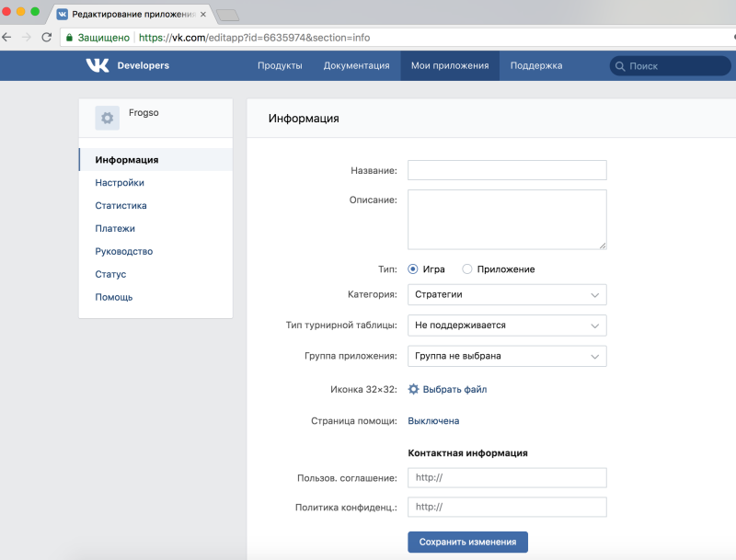The image size is (736, 560).
Task: Open the Продукты menu item
Action: pos(280,65)
